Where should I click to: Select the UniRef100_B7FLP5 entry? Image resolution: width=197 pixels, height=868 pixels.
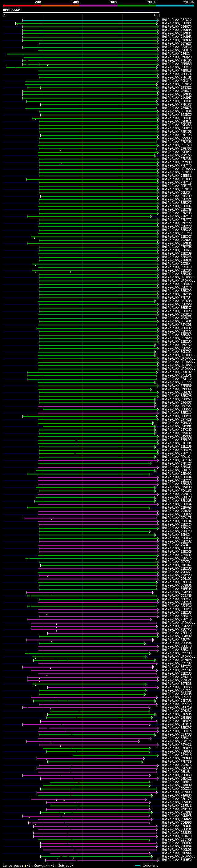[x=177, y=440]
